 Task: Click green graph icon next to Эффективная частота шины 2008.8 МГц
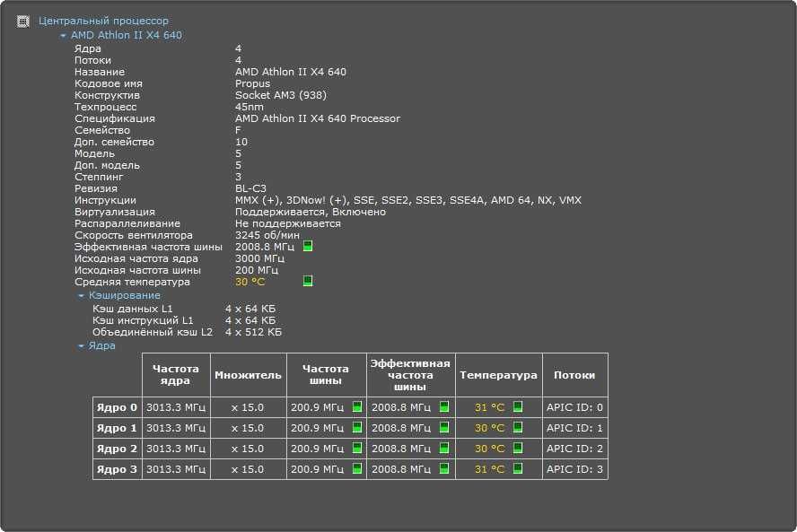(x=308, y=247)
